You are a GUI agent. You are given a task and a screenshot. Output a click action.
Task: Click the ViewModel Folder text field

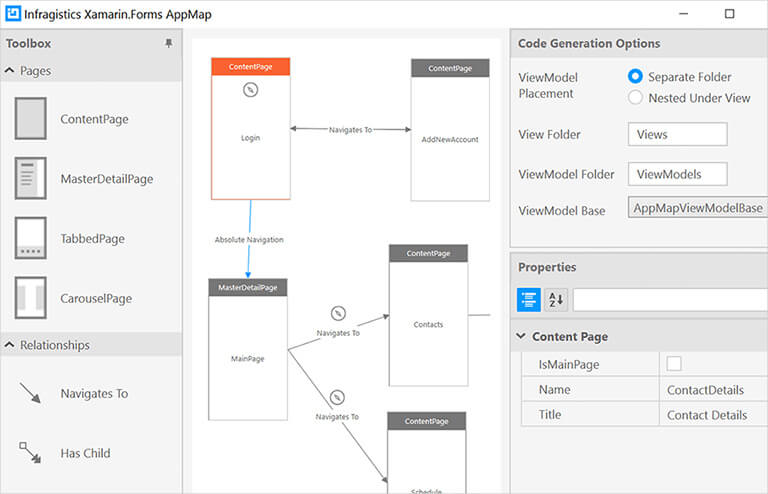677,174
